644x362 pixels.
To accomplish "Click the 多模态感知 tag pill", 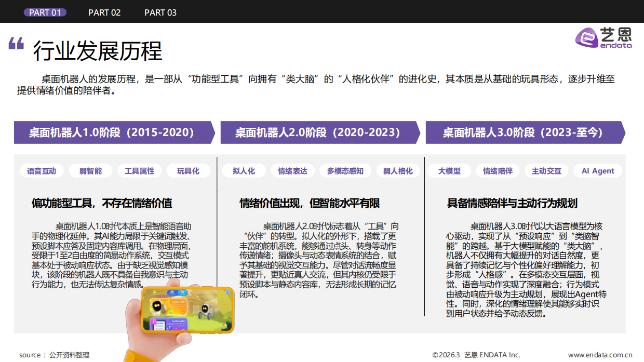I will pos(345,170).
